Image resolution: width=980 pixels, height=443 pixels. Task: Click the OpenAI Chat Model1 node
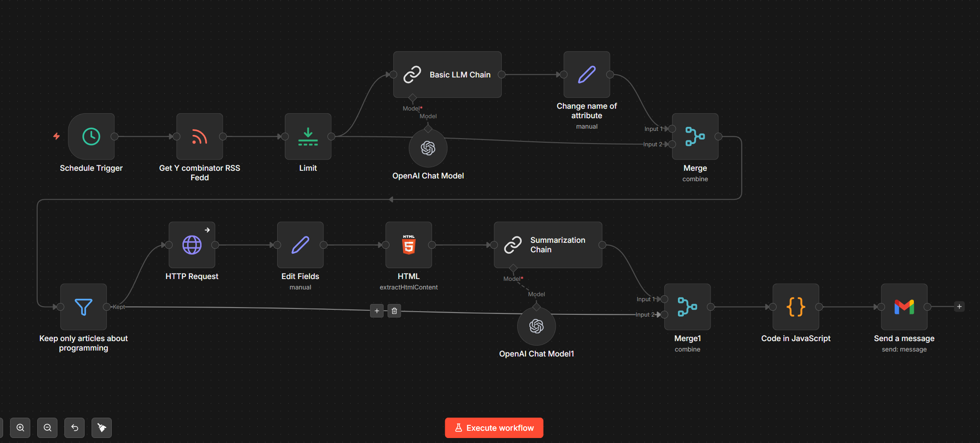tap(537, 326)
